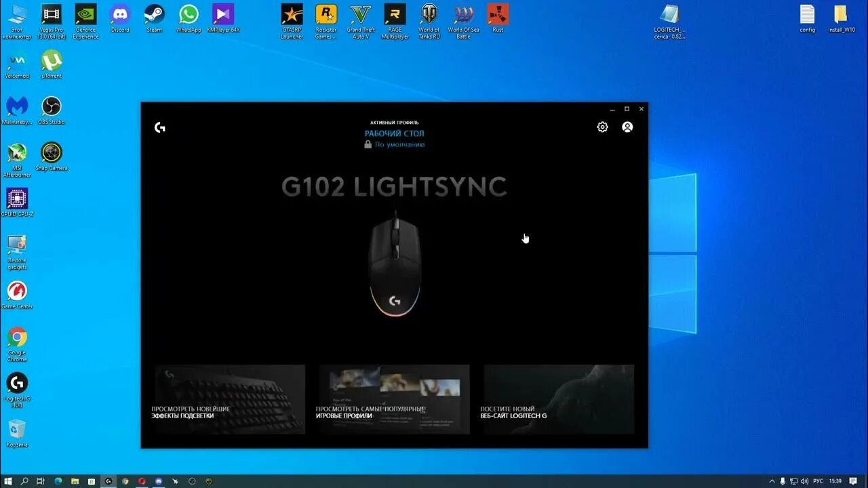Image resolution: width=868 pixels, height=488 pixels.
Task: Open the lighting effects card ЭФФЕКТЫ ПОДСВЕТКИ
Action: [x=230, y=399]
